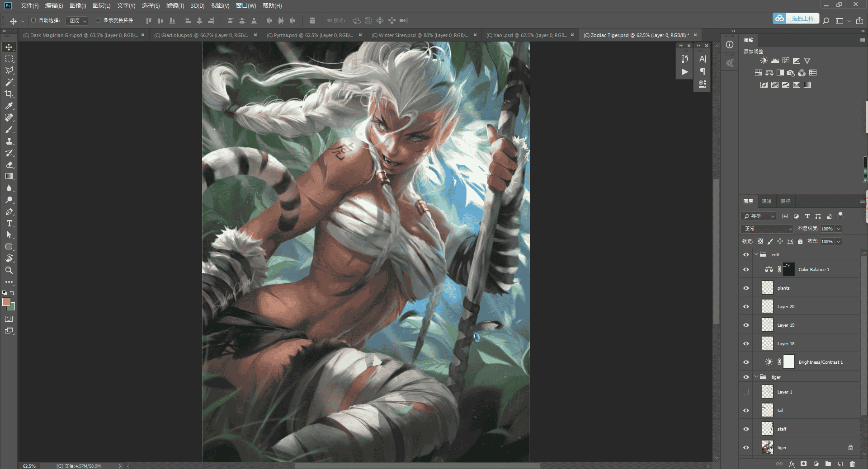This screenshot has width=868, height=469.
Task: Click the foreground color swatch
Action: tap(6, 302)
